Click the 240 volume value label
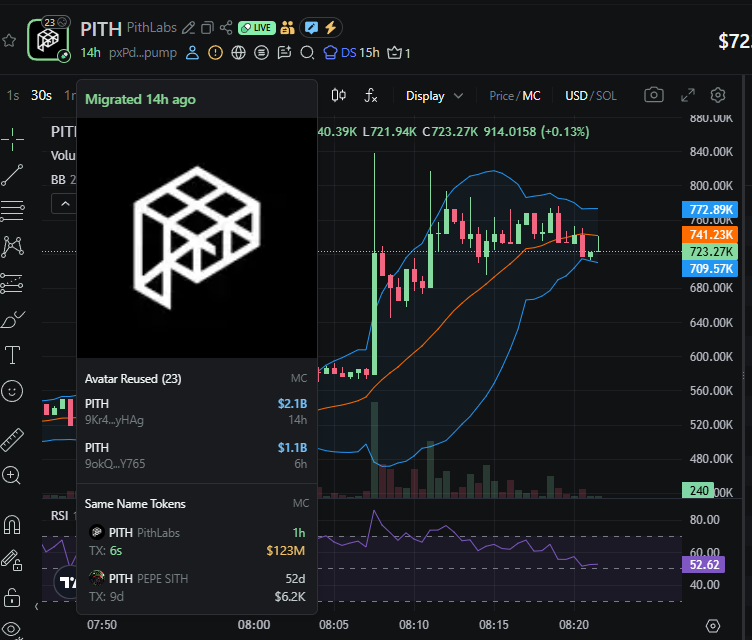Viewport: 752px width, 640px height. [698, 491]
